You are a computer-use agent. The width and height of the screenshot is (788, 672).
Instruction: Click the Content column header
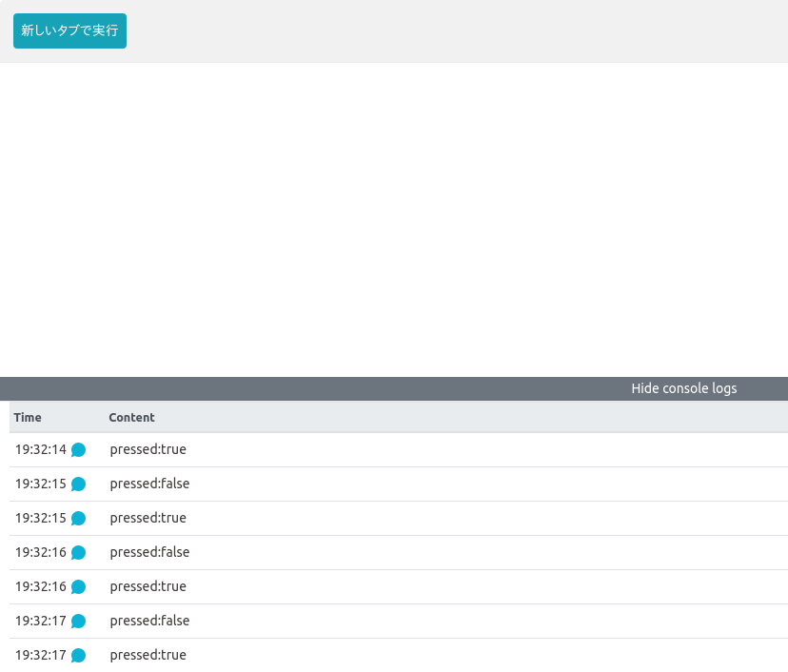131,417
